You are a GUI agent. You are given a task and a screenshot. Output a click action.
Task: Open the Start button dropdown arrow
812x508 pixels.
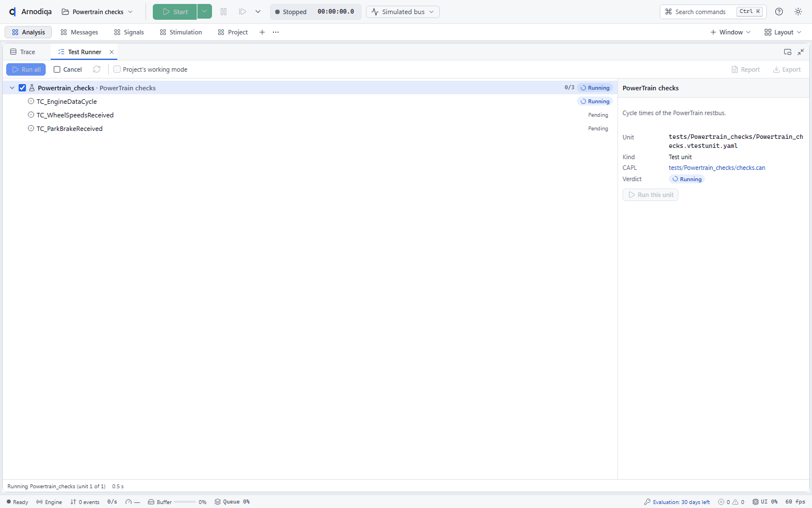tap(205, 12)
